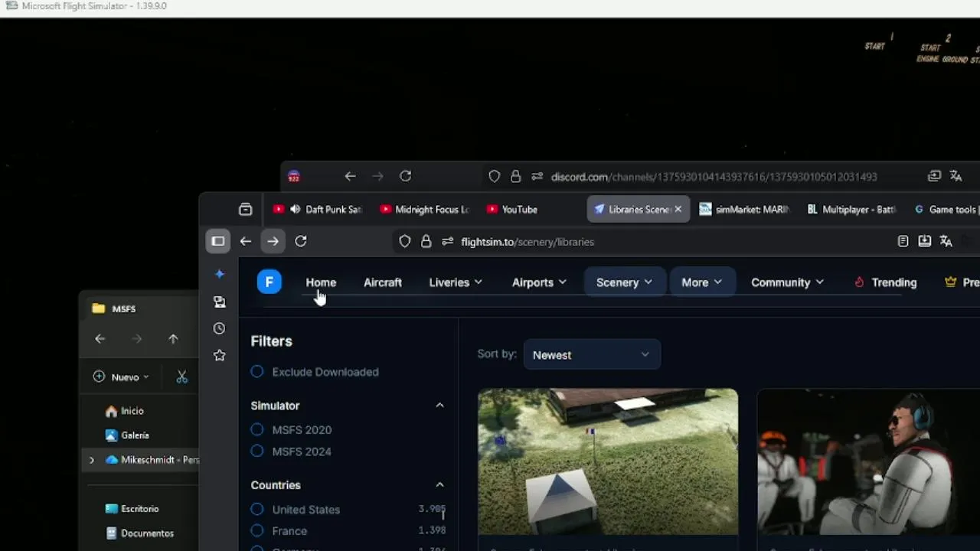Click the padlock icon beside flightsim.to address
The width and height of the screenshot is (980, 551).
(x=426, y=241)
